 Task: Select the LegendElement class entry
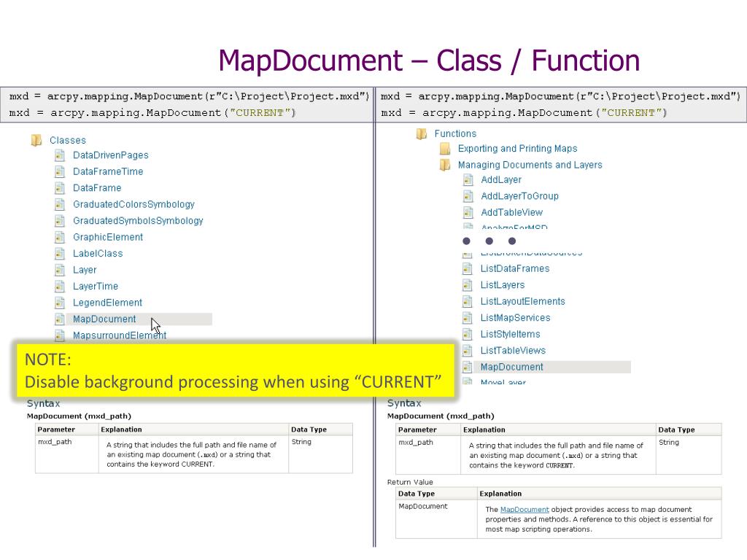pyautogui.click(x=107, y=303)
